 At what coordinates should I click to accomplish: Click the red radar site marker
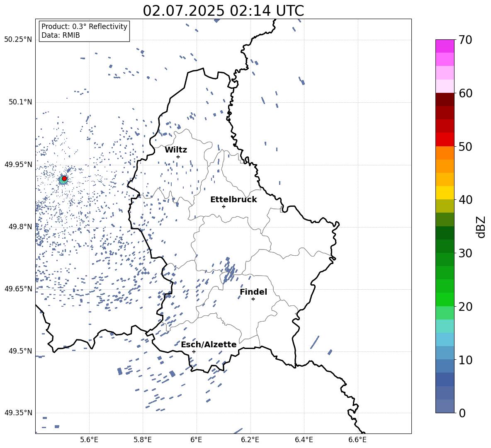point(64,179)
